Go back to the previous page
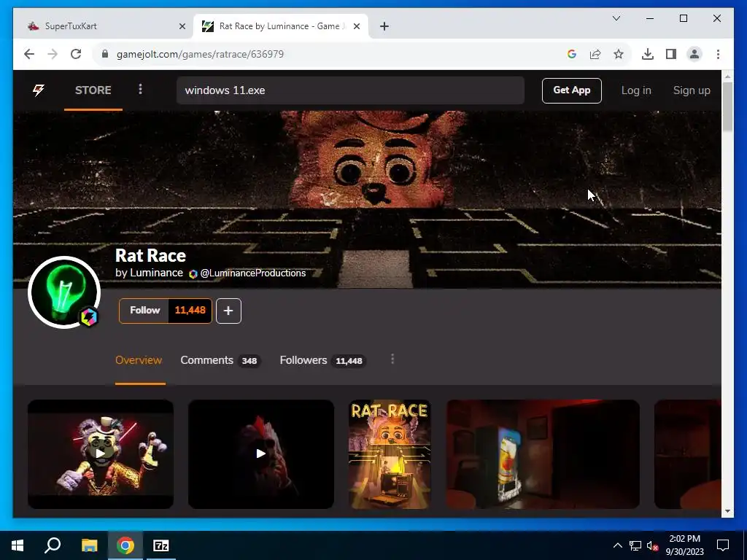 [29, 54]
